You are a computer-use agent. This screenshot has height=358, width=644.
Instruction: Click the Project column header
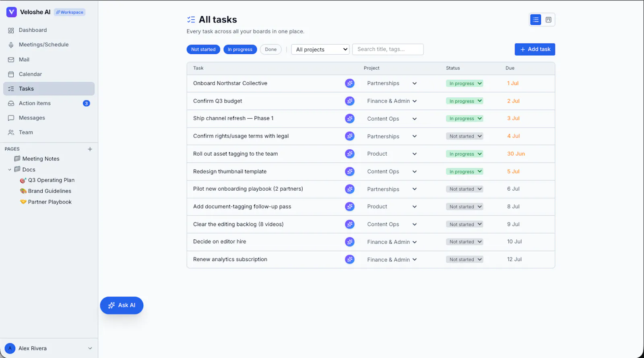[x=372, y=68]
